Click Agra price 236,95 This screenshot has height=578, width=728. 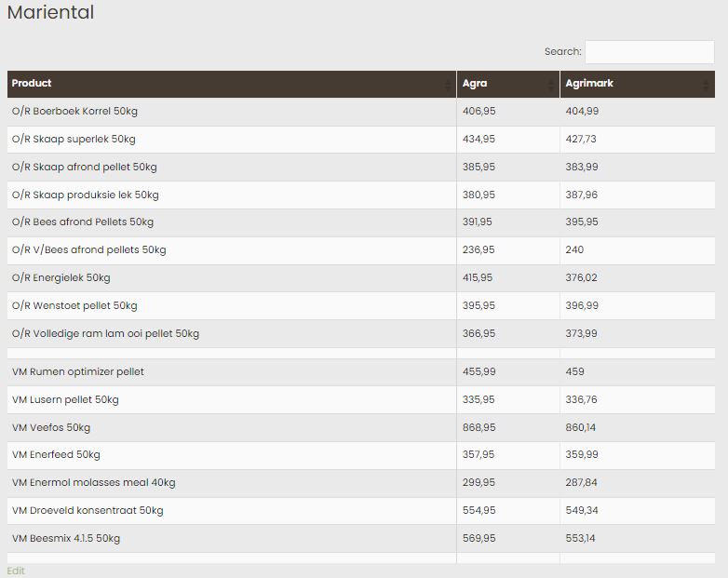[x=479, y=249]
